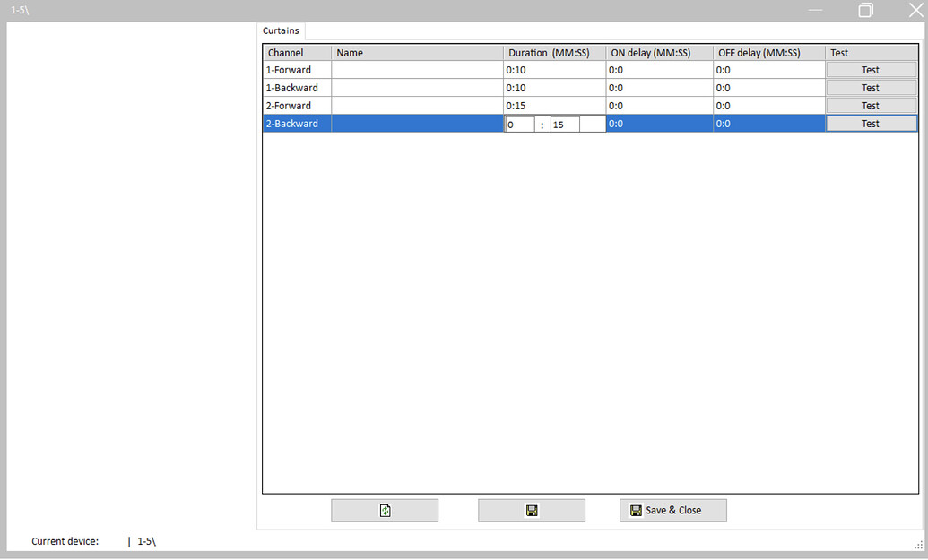Test the 2-Backward channel

(x=872, y=124)
